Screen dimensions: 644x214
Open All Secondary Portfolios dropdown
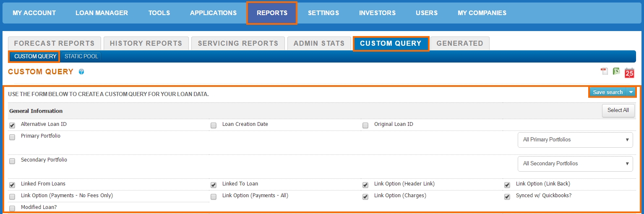[x=575, y=164]
